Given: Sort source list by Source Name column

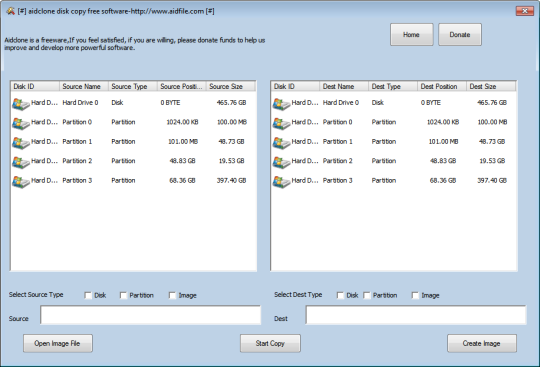Looking at the screenshot, I should 84,86.
